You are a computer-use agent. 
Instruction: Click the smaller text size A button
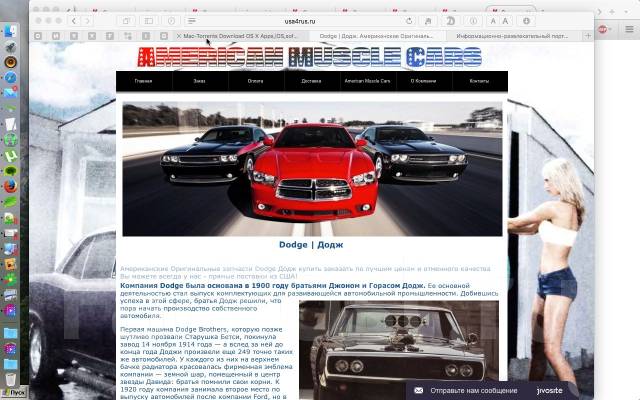point(493,21)
